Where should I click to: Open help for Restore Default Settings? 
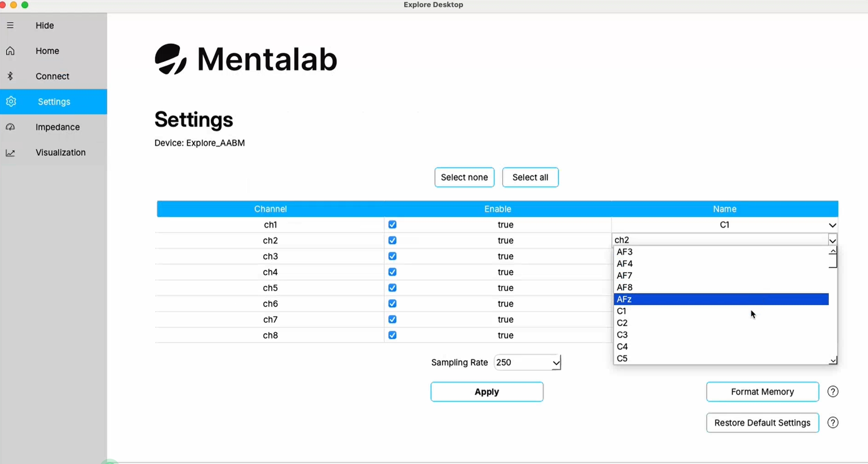[x=833, y=423]
